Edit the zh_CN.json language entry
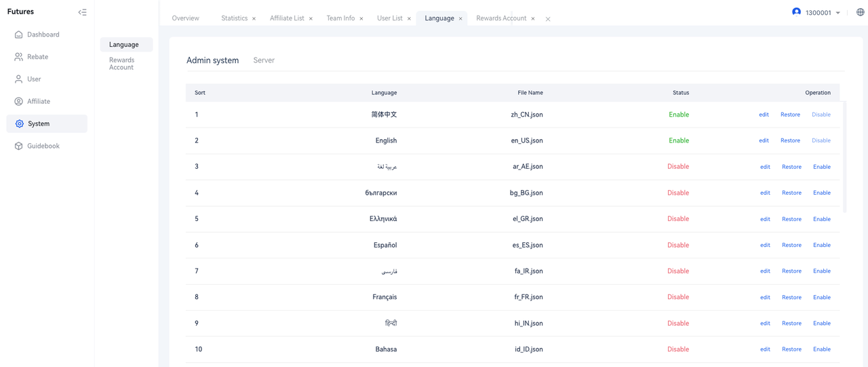Viewport: 868px width, 367px height. 764,115
